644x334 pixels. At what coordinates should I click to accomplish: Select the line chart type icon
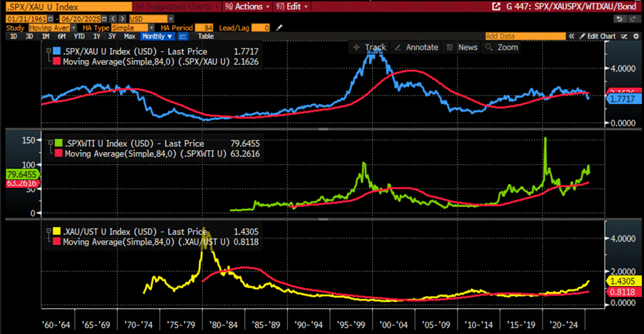coord(183,36)
